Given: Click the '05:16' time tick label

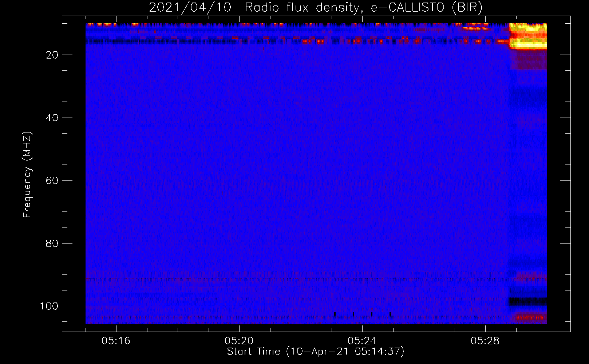Looking at the screenshot, I should (116, 341).
